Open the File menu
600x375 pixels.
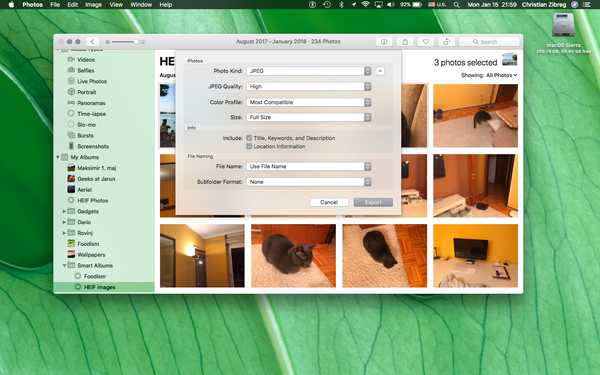tap(55, 5)
